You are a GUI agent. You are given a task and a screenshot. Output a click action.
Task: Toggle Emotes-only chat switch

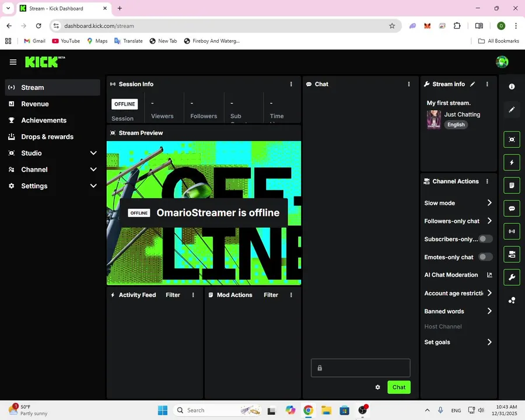[485, 257]
